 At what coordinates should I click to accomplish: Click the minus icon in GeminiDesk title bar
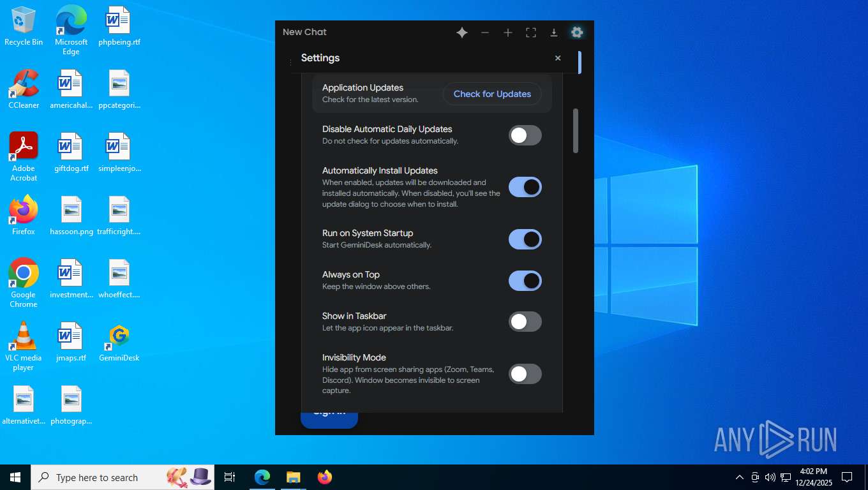(485, 33)
